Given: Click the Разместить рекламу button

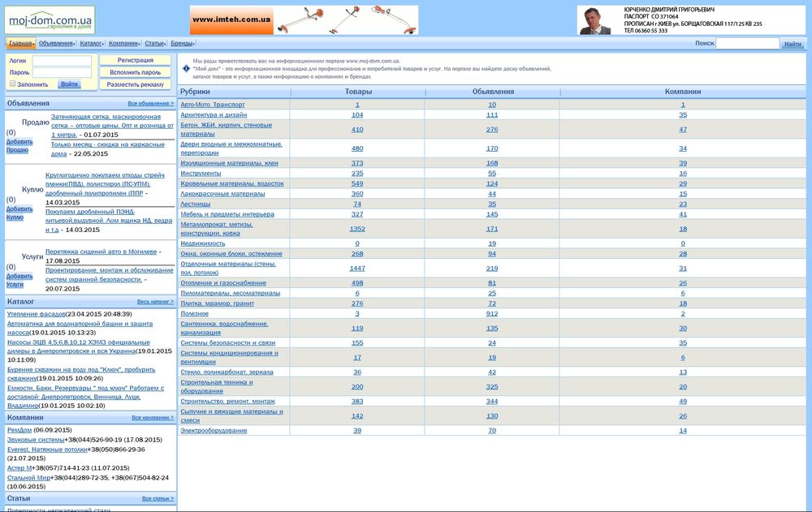Looking at the screenshot, I should click(x=135, y=84).
